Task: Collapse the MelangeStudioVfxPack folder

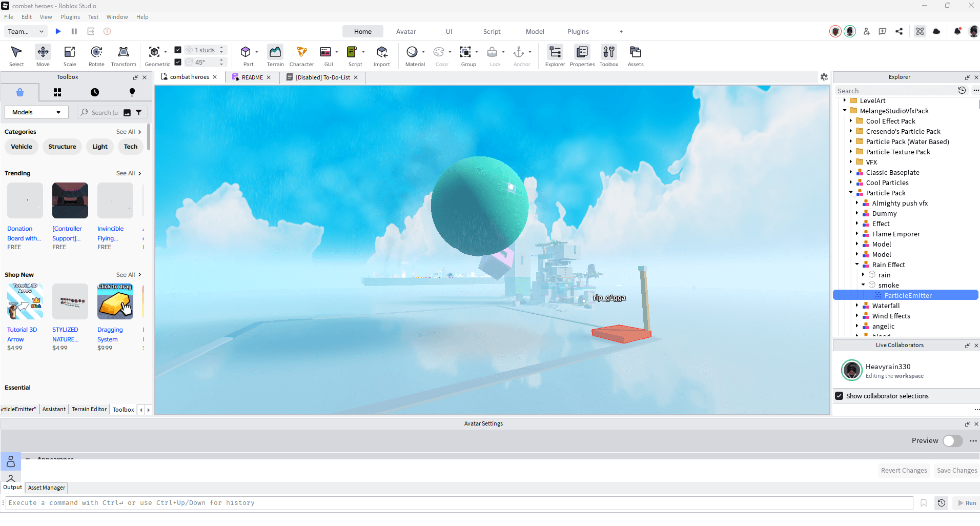Action: coord(845,111)
